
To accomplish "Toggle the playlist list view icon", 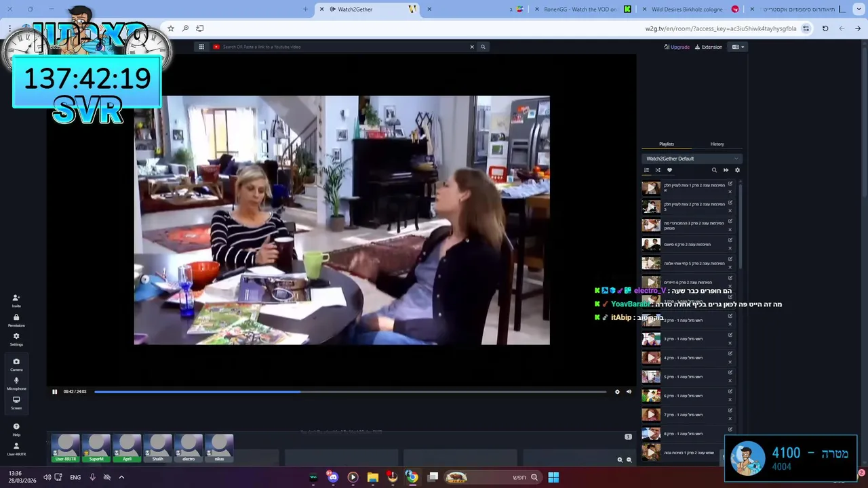I will tap(646, 170).
